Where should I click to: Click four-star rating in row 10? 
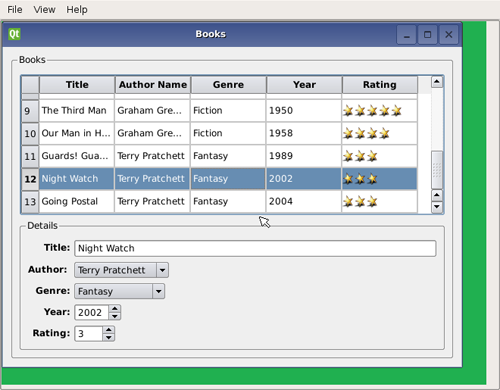(379, 133)
